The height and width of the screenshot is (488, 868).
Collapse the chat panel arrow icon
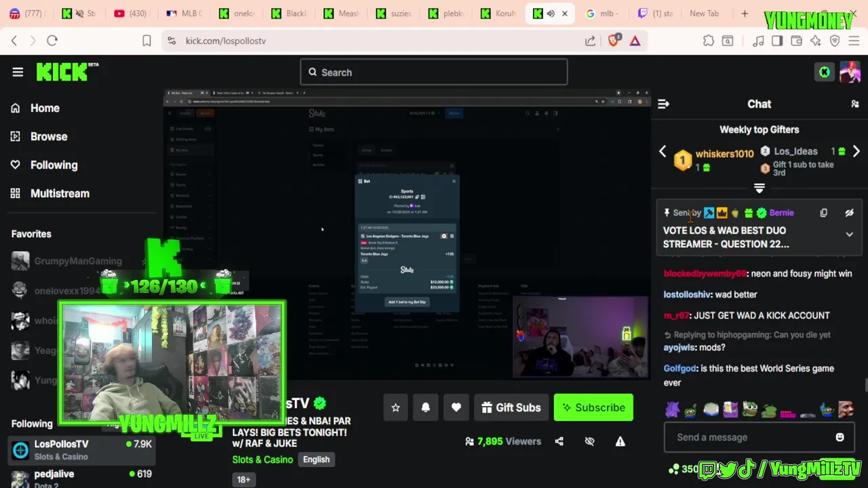coord(663,104)
